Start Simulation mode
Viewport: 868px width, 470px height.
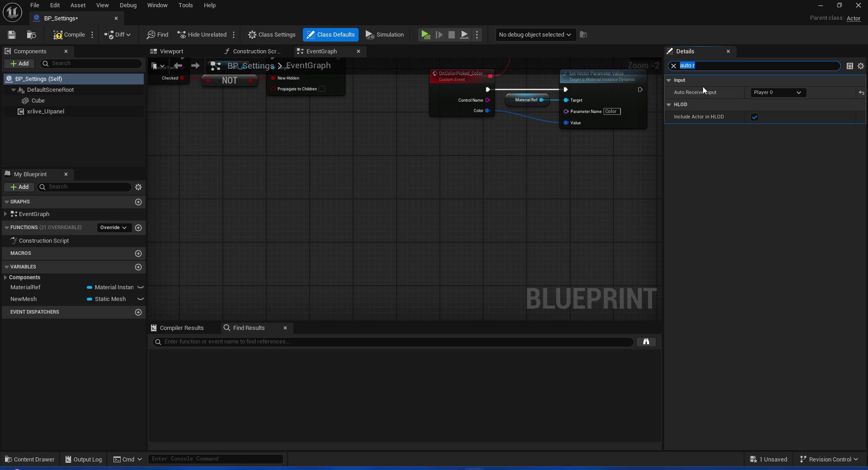pyautogui.click(x=385, y=35)
